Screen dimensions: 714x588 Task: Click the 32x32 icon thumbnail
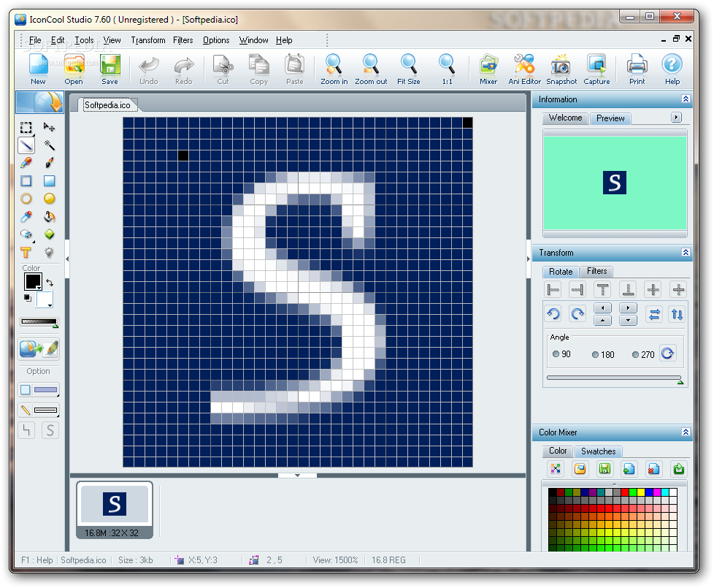click(x=113, y=503)
